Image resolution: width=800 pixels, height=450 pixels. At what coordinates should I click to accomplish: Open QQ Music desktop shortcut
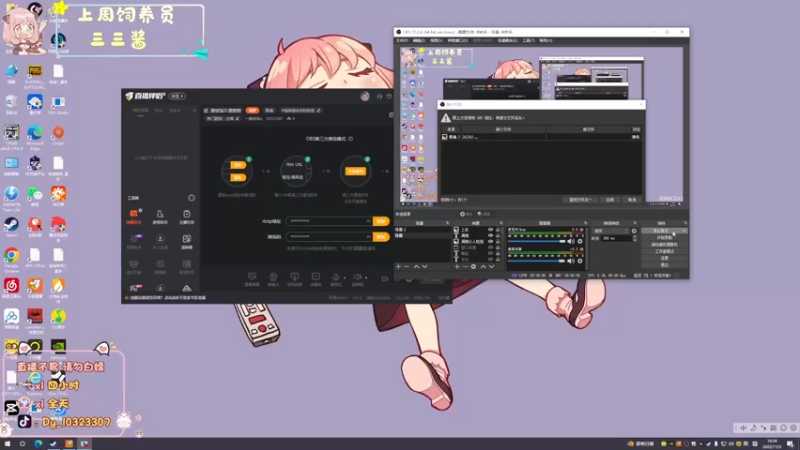pyautogui.click(x=58, y=319)
